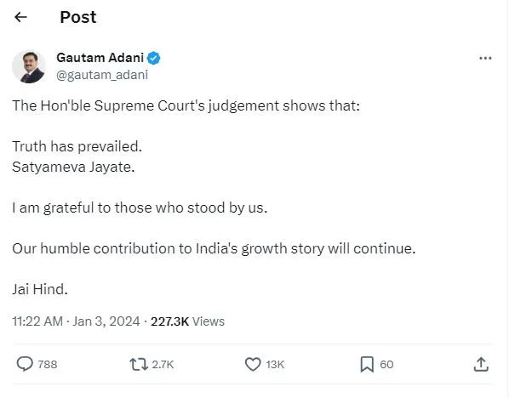532x398 pixels.
Task: Click the 788 replies count
Action: [x=48, y=365]
